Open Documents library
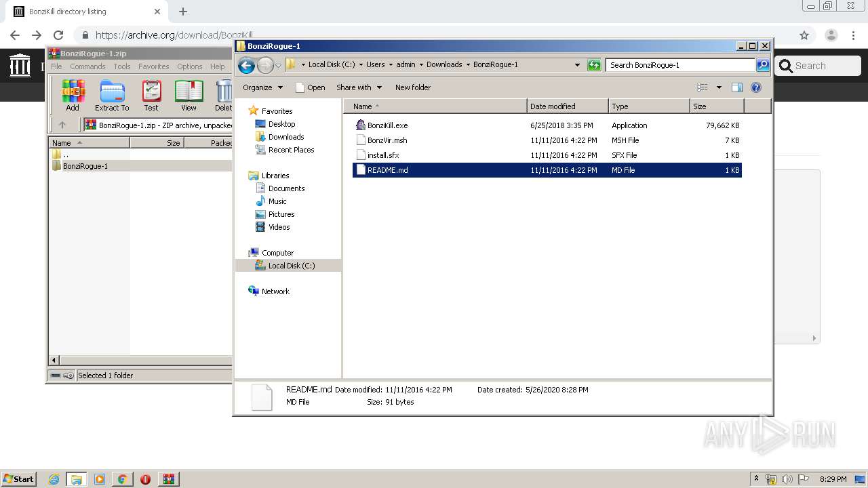Viewport: 868px width, 488px height. 286,188
